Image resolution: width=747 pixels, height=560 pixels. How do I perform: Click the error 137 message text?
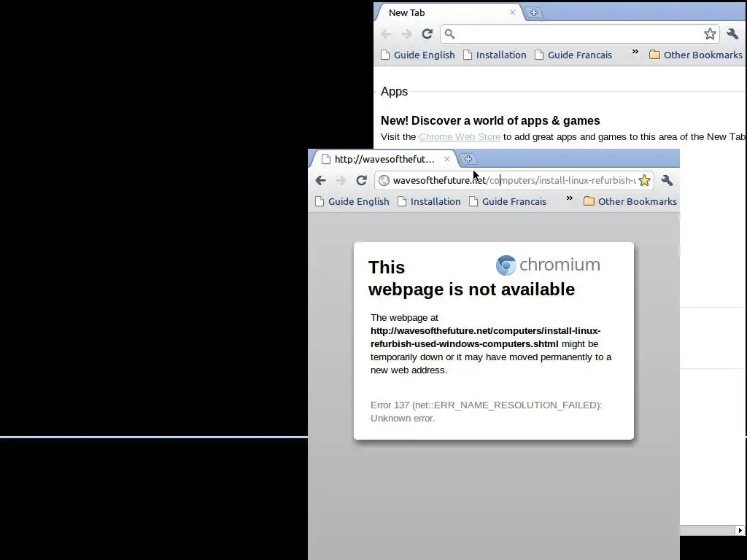[x=486, y=411]
